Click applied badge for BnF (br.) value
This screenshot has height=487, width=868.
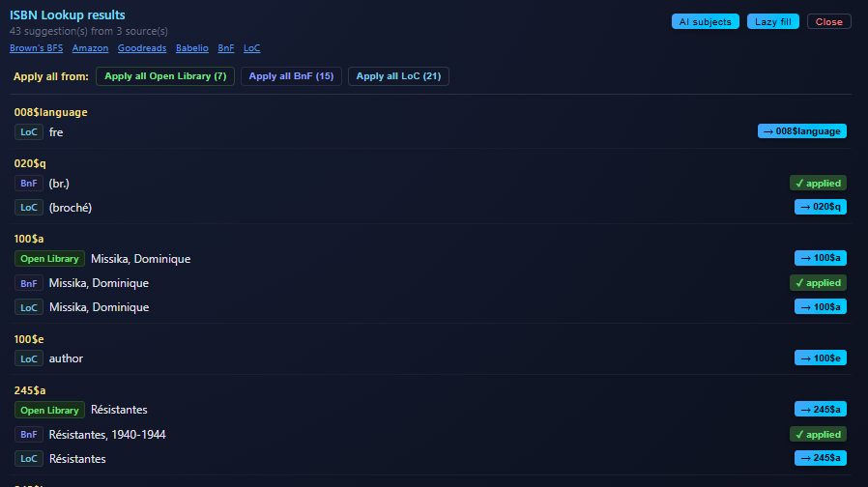click(818, 184)
